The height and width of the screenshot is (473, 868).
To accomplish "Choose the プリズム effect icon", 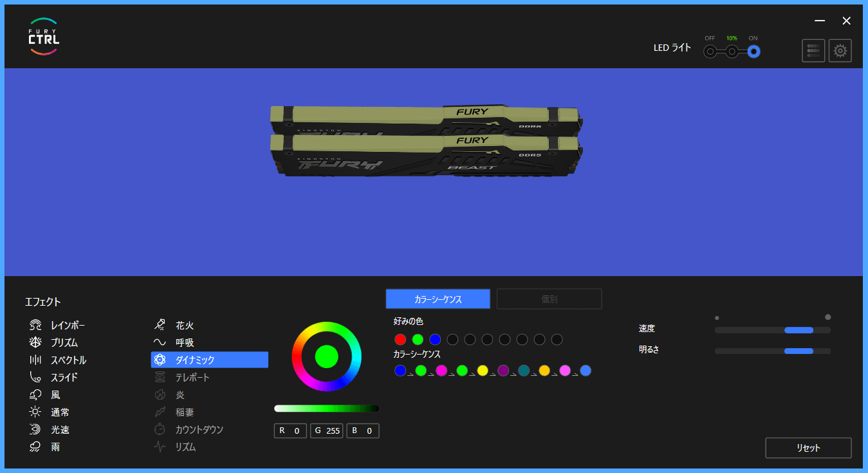I will (x=35, y=343).
